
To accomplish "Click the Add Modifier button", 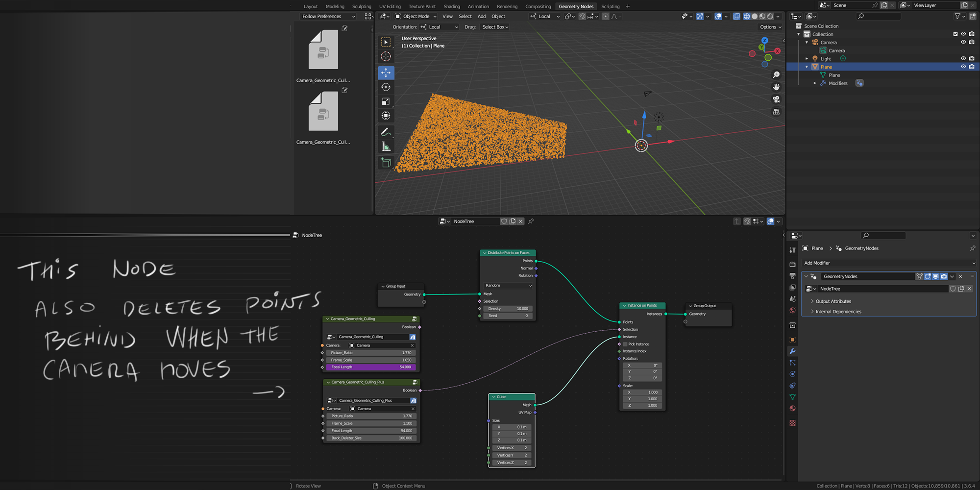I will (x=889, y=263).
